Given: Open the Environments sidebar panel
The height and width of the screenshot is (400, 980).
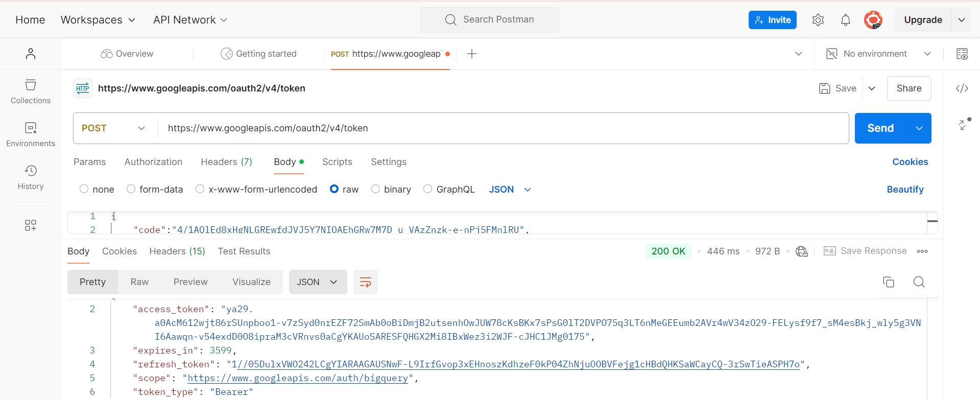Looking at the screenshot, I should coord(31,135).
